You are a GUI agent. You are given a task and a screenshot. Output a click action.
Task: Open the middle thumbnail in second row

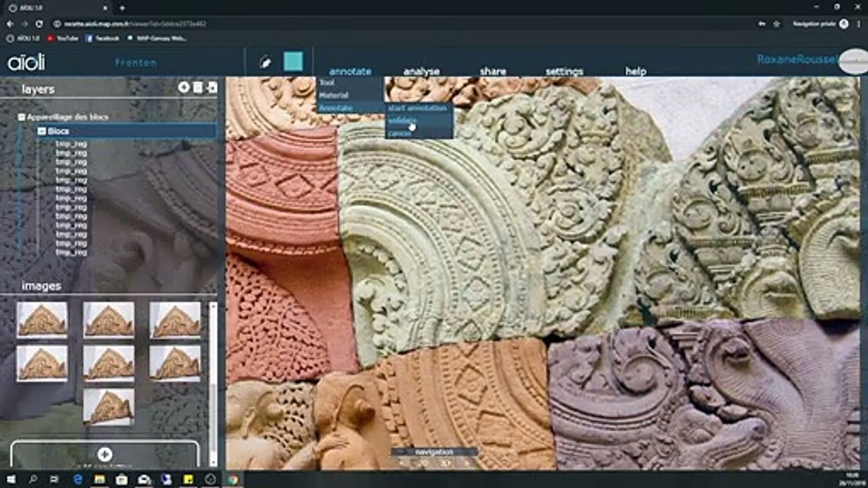(108, 363)
